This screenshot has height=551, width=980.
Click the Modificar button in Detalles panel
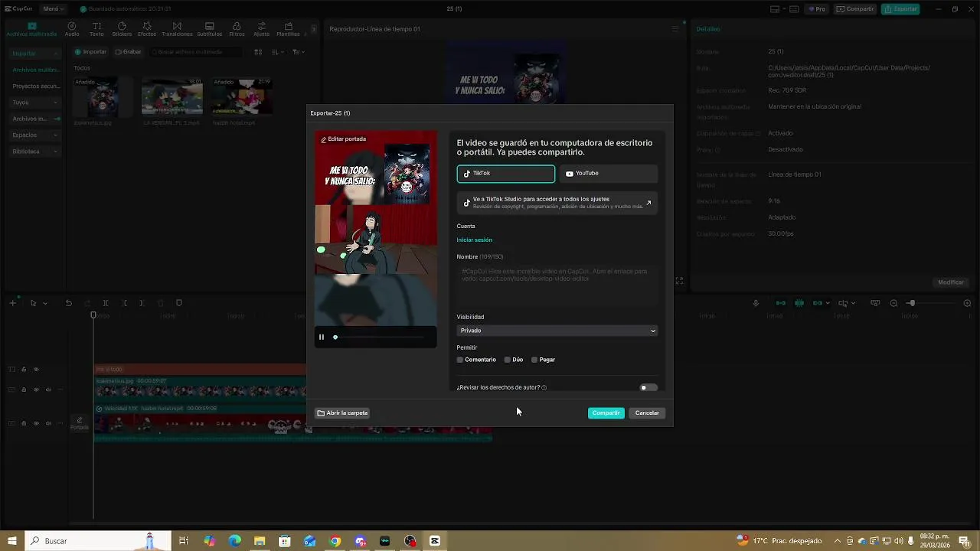tap(951, 282)
